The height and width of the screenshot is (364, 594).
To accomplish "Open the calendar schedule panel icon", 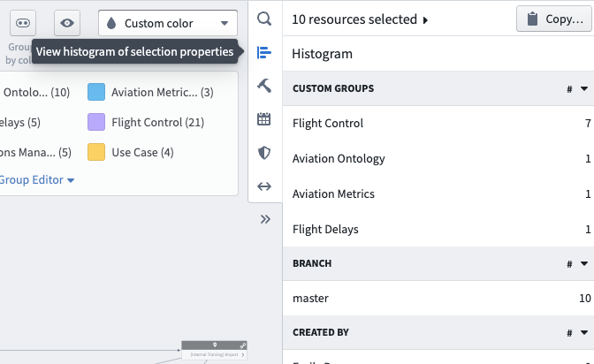I will [x=264, y=119].
